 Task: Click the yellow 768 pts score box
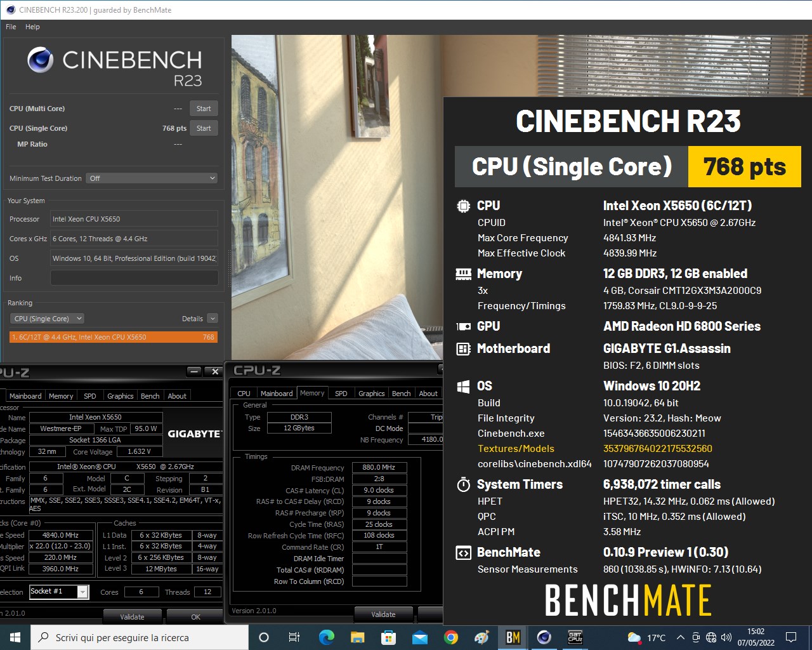tap(745, 166)
